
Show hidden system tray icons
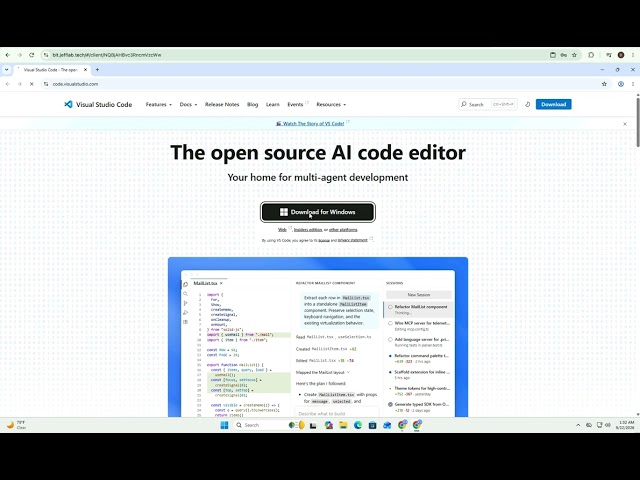pos(578,425)
